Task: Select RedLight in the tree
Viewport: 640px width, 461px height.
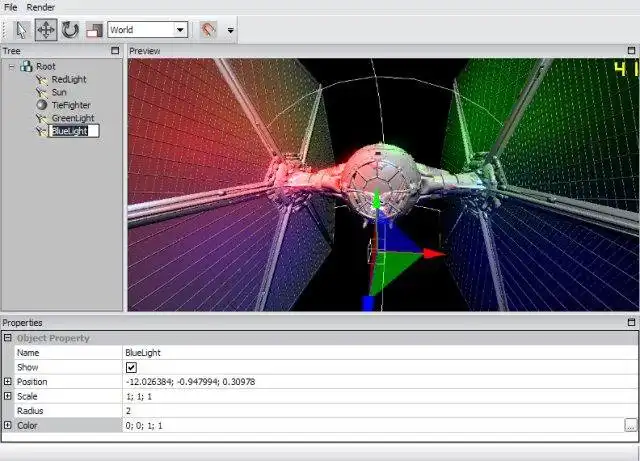Action: point(69,79)
